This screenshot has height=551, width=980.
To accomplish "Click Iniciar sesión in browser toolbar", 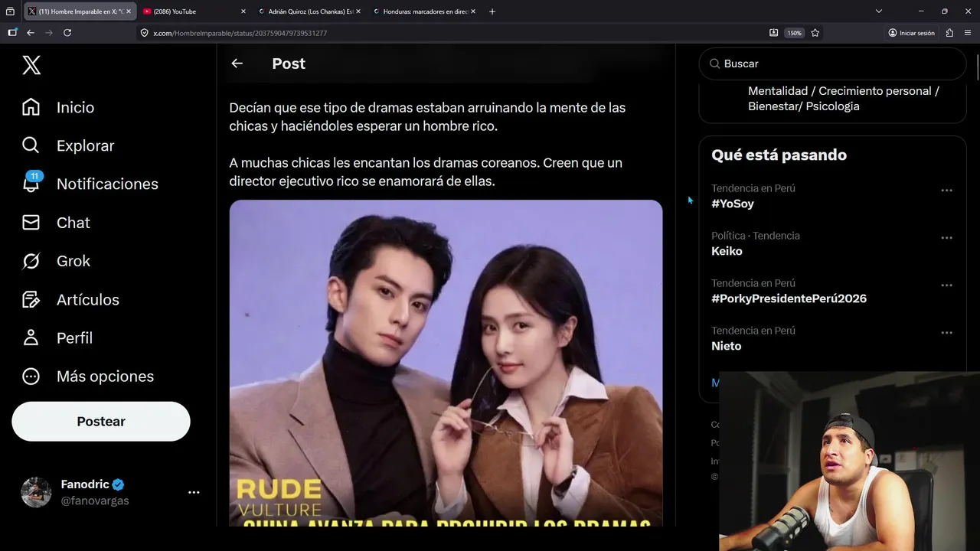I will (912, 33).
